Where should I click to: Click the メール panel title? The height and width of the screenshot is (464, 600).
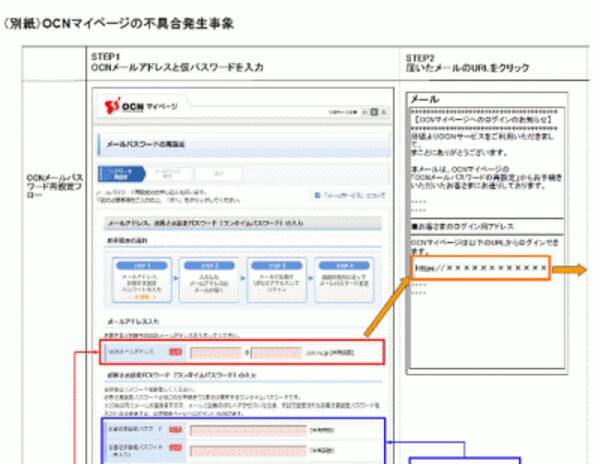pos(424,99)
